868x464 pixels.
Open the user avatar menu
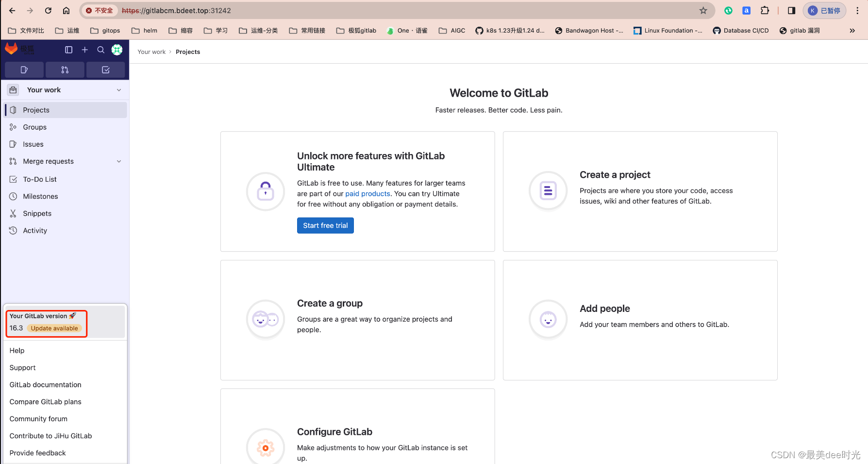[117, 50]
